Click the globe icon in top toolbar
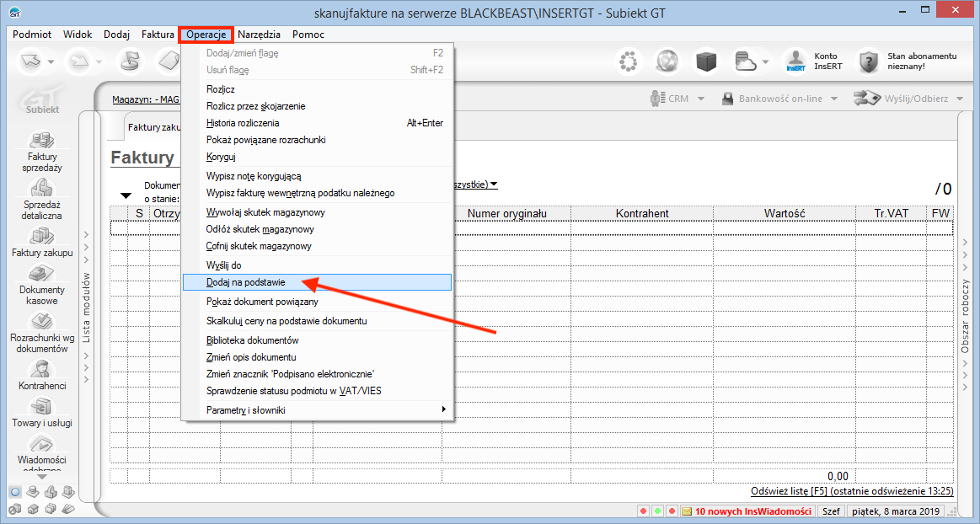The height and width of the screenshot is (524, 980). coord(667,61)
